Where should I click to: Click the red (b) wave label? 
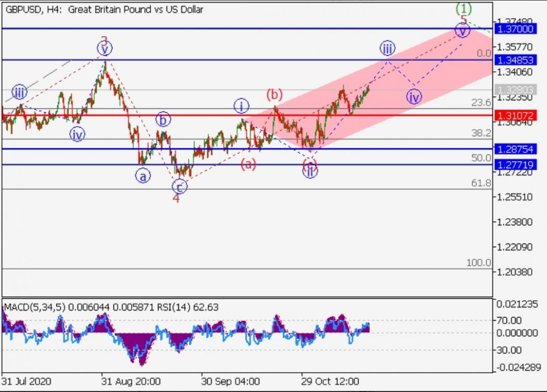(x=274, y=95)
